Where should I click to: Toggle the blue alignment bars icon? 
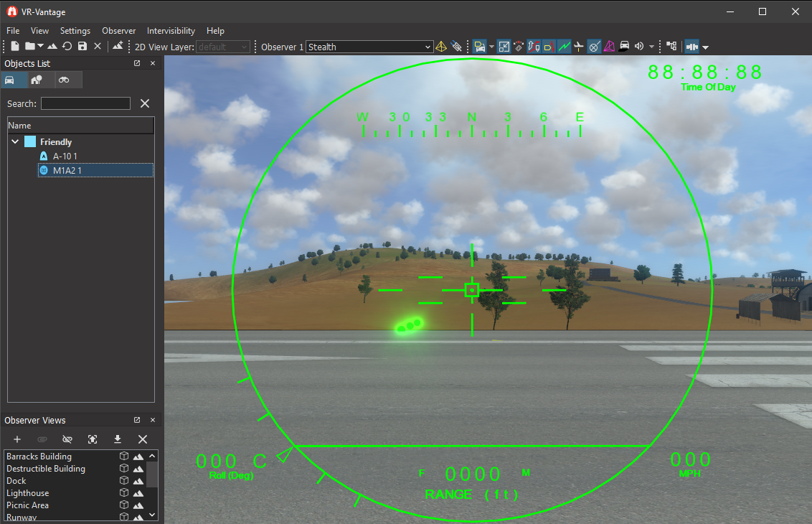692,47
